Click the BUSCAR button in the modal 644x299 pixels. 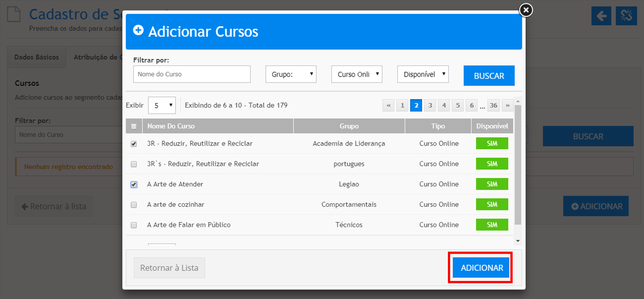489,76
